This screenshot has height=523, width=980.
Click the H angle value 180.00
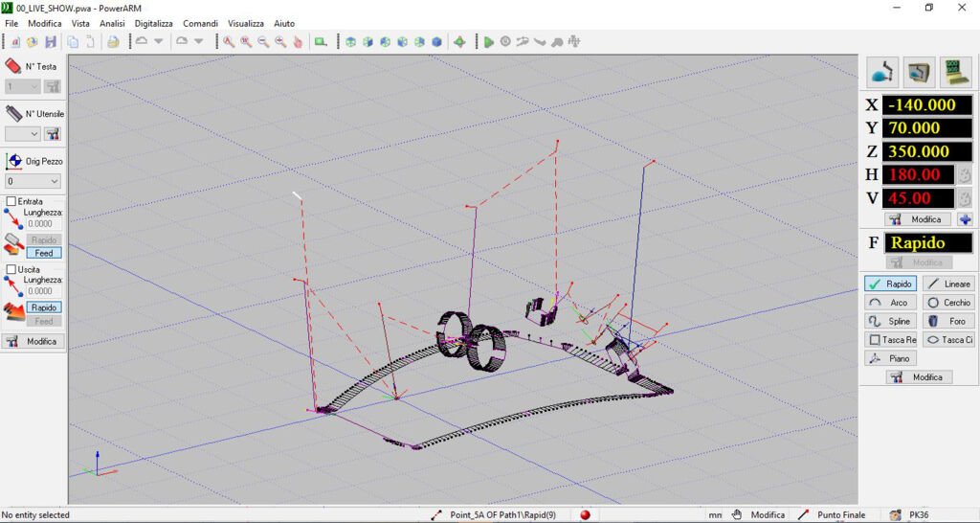click(919, 174)
